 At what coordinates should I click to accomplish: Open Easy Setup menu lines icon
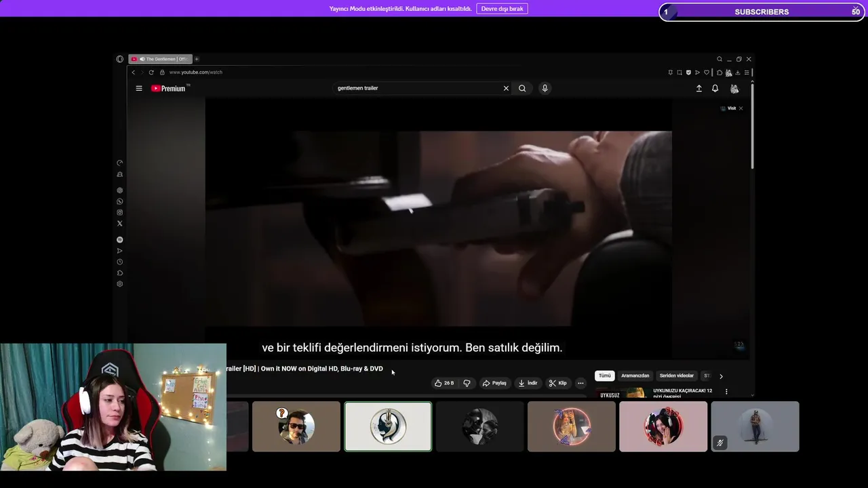click(x=747, y=73)
